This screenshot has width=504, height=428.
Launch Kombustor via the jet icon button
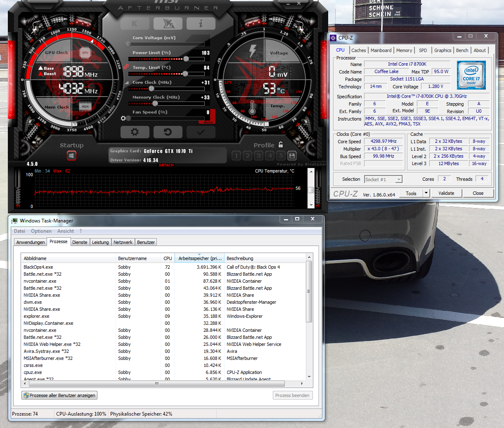168,24
